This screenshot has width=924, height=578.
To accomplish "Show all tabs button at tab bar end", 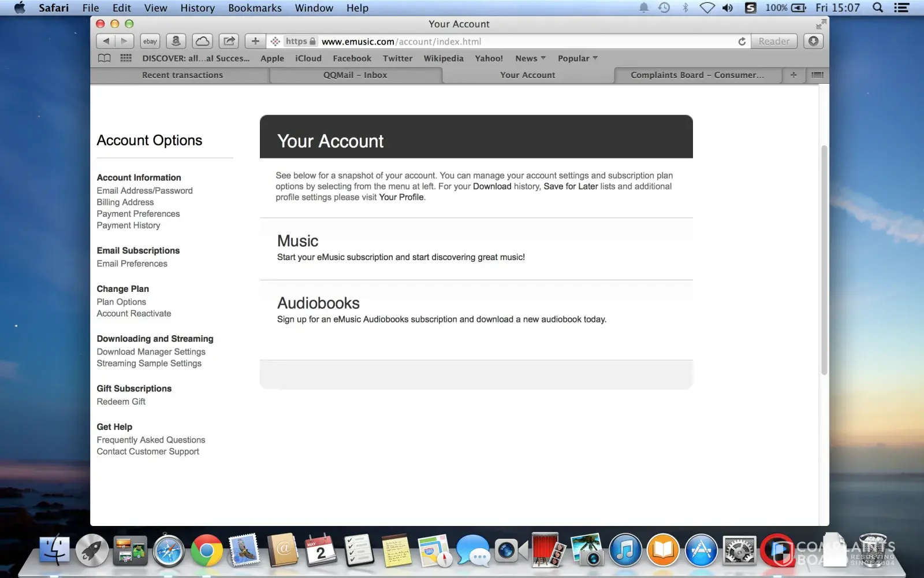I will pos(817,75).
